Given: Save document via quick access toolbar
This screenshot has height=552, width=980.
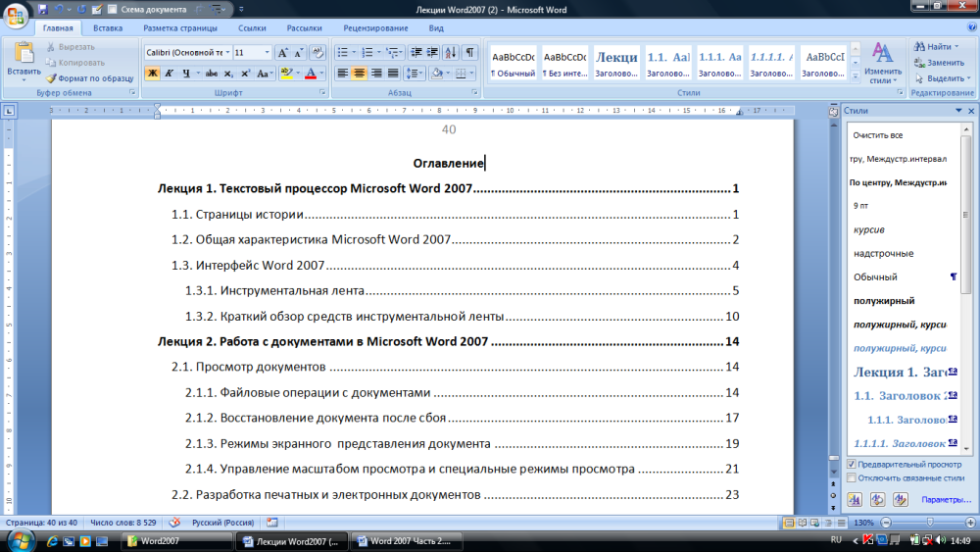Looking at the screenshot, I should [42, 10].
